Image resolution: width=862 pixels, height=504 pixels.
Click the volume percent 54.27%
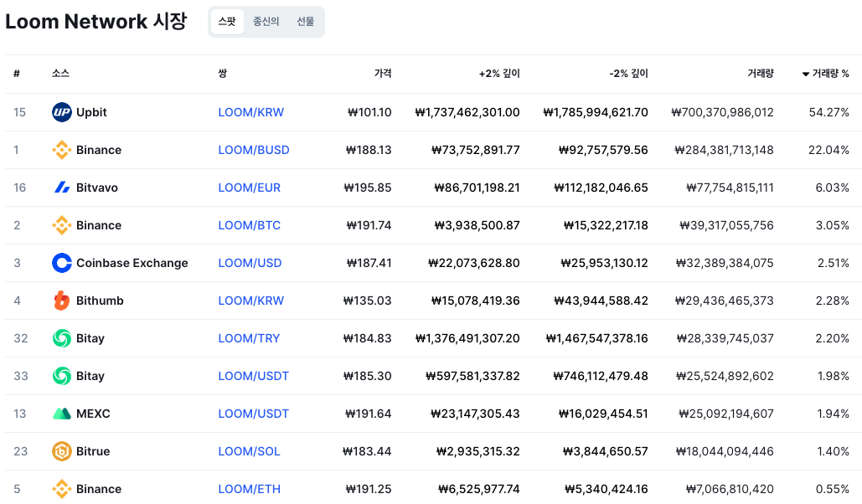click(829, 112)
